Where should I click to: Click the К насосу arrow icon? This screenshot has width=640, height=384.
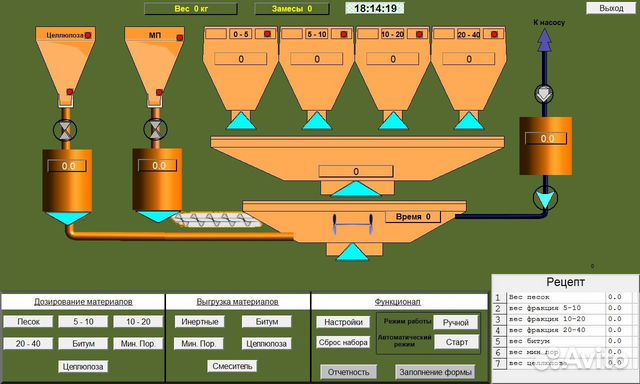[x=544, y=40]
